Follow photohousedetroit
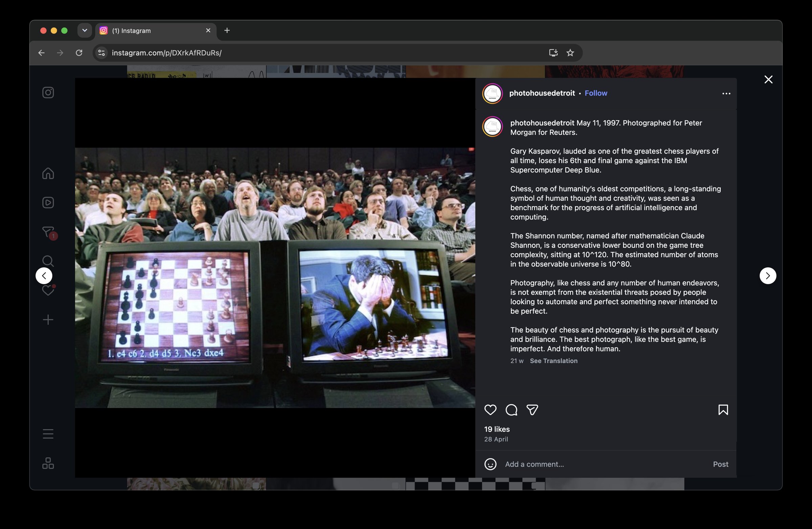The height and width of the screenshot is (529, 812). pos(596,93)
